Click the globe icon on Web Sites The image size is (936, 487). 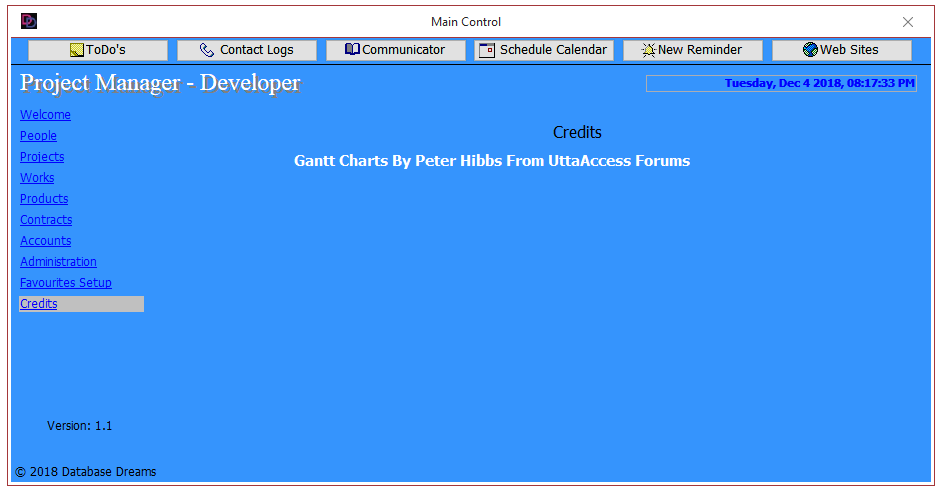[x=810, y=50]
